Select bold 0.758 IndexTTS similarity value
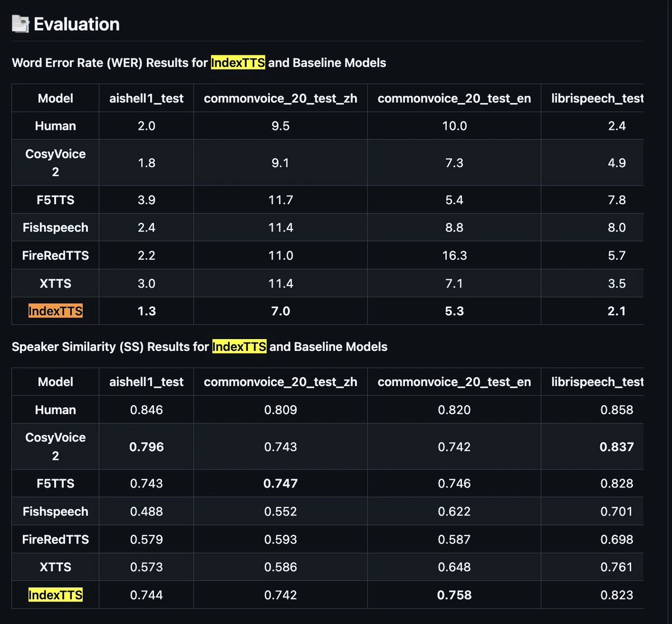Screen dimensions: 672x624 (x=454, y=595)
